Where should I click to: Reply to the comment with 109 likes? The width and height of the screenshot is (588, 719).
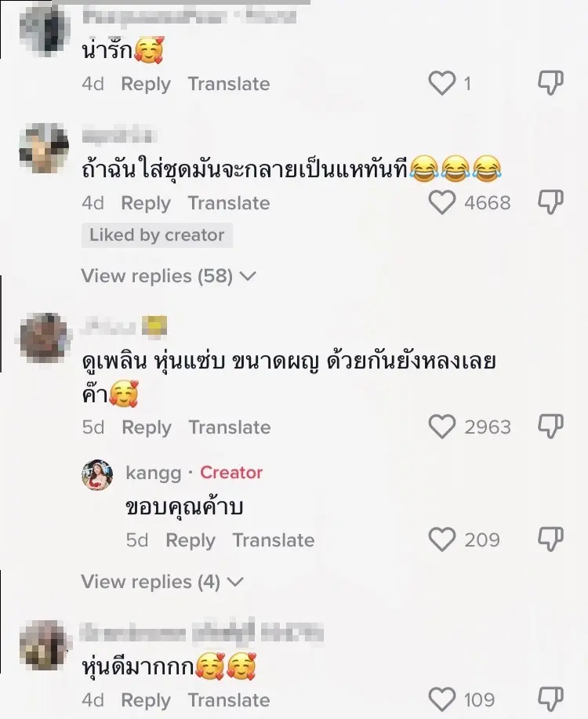pos(146,700)
